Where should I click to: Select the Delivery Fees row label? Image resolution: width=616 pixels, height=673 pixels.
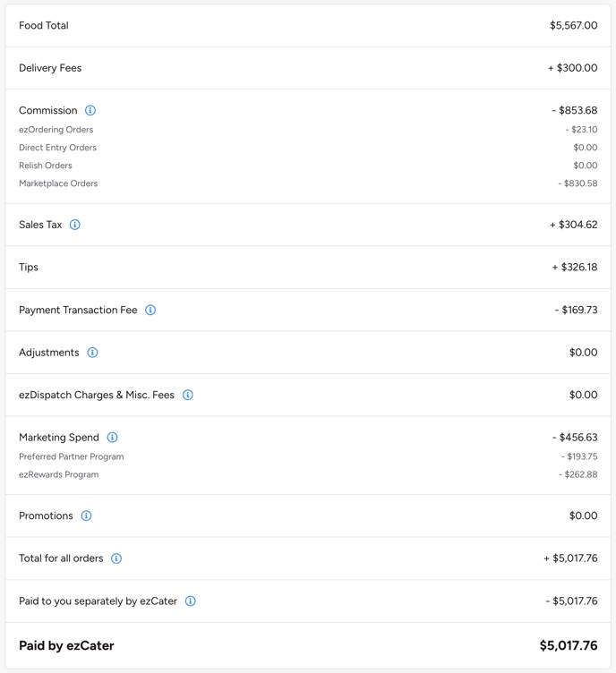tap(50, 68)
